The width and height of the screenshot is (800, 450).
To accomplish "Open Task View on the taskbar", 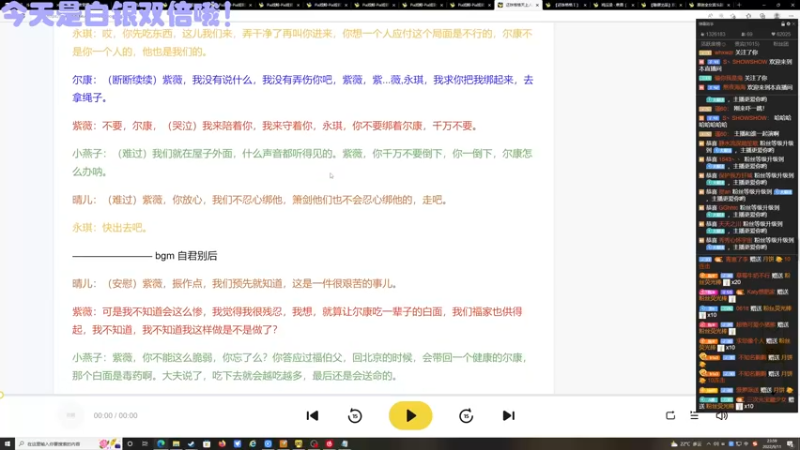I will pyautogui.click(x=145, y=444).
